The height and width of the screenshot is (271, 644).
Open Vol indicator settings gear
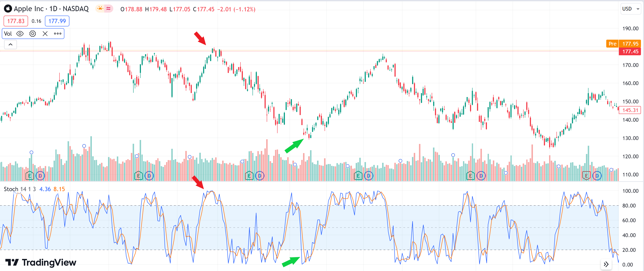[33, 34]
